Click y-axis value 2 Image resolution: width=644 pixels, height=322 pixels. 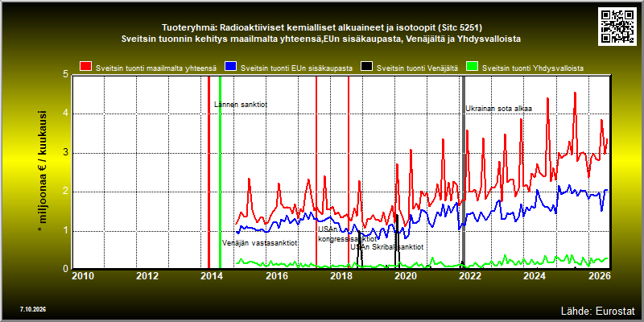(x=65, y=192)
